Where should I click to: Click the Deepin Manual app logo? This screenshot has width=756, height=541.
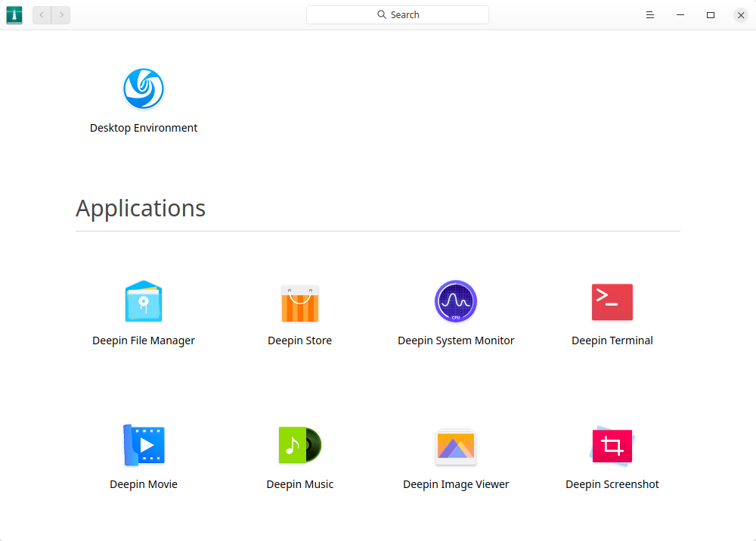coord(14,15)
